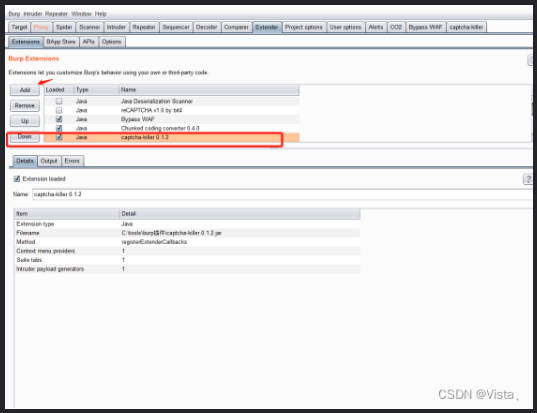Open the BApp Store sub-tab
Screen dimensions: 537x413
click(x=61, y=42)
